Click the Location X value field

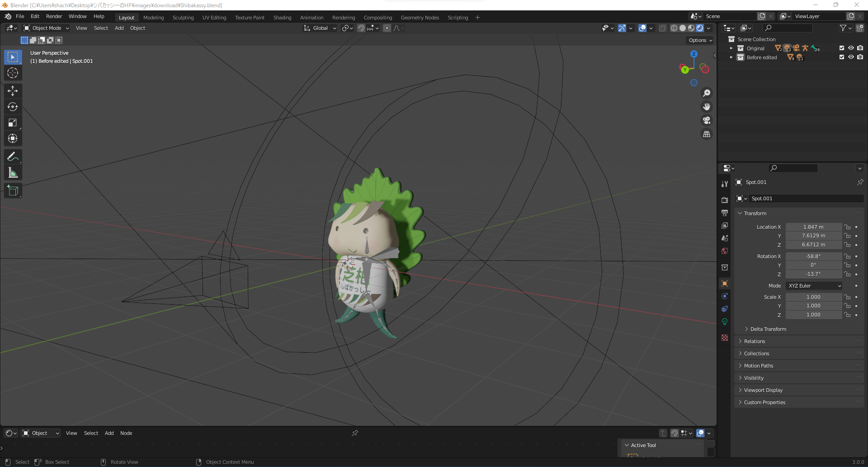click(813, 227)
